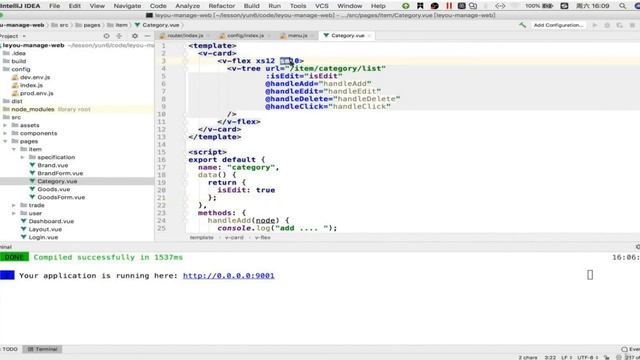Close the router/index.js tab

coord(208,36)
